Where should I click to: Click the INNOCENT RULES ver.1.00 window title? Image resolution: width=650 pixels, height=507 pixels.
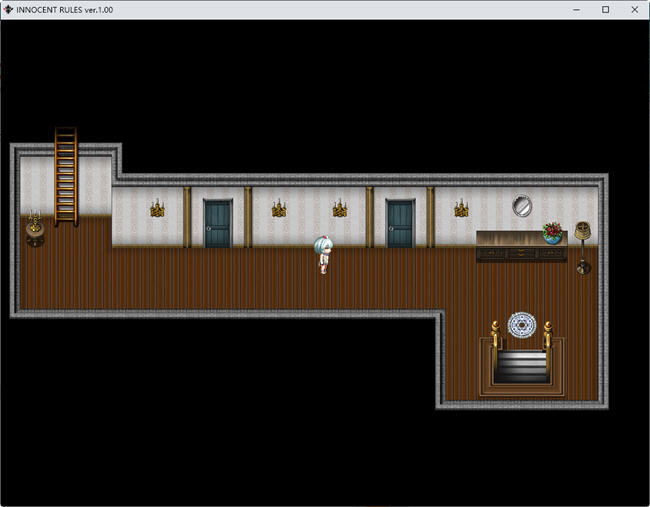click(64, 9)
